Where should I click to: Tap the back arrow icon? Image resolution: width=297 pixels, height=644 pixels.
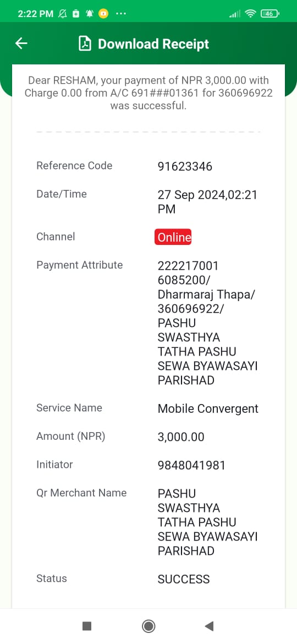[21, 43]
